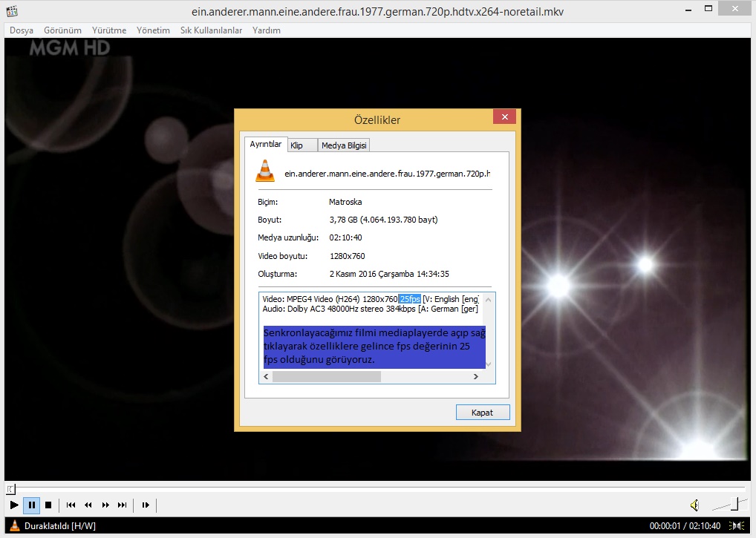Screen dimensions: 756x538
Task: Click the rewind (decrease speed) icon
Action: 88,505
